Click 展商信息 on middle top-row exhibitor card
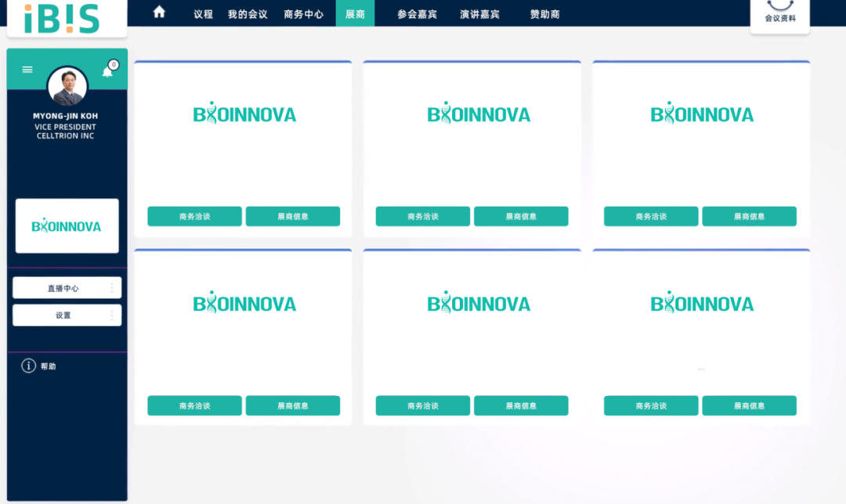Screen dimensions: 846x504 click(521, 216)
